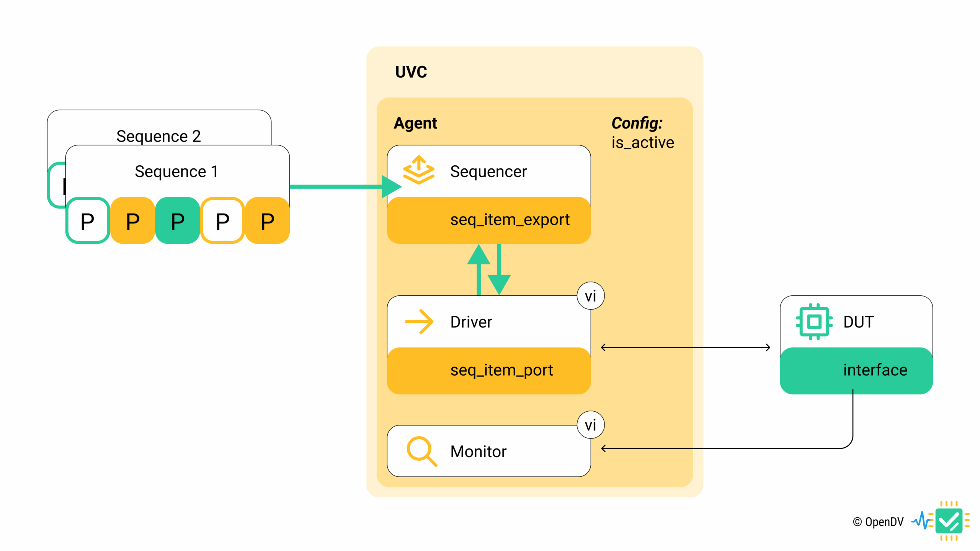Click the is_active config text
Viewport: 980px width, 551px height.
pyautogui.click(x=642, y=142)
